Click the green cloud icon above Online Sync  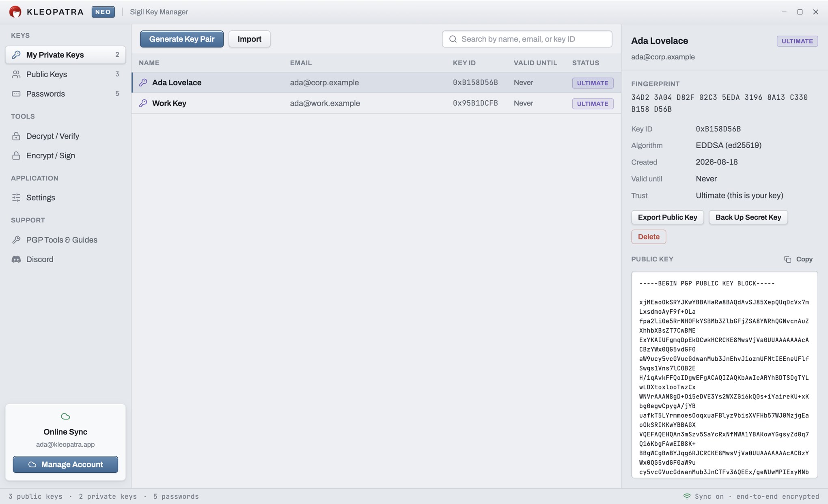[x=65, y=417]
